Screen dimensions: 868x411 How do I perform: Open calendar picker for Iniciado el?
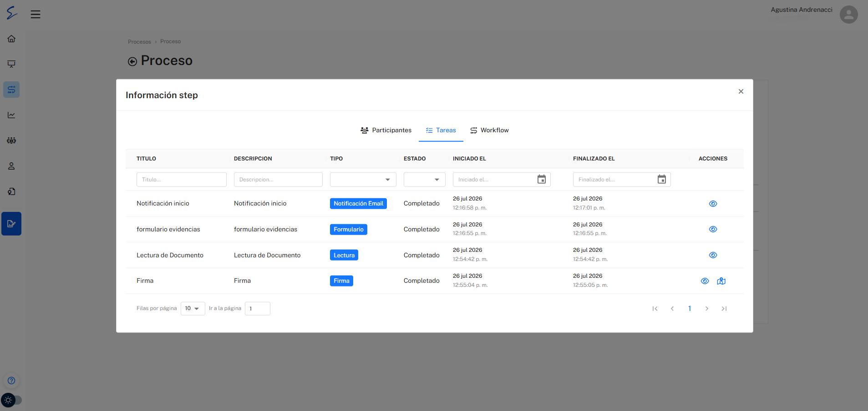coord(542,179)
